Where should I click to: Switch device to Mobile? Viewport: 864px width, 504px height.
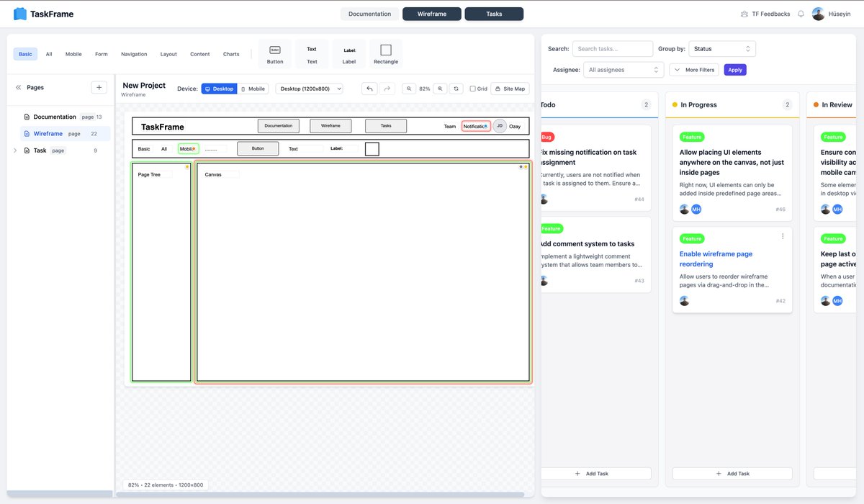[253, 89]
